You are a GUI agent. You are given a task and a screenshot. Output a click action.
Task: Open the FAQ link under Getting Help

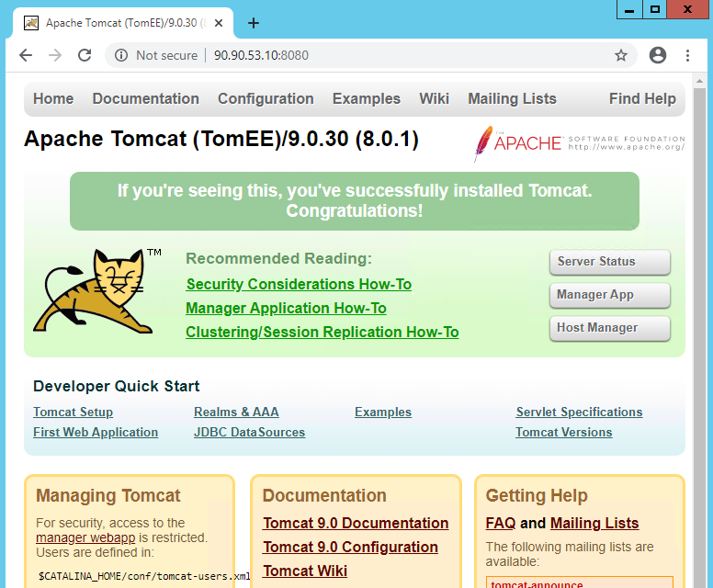coord(501,523)
